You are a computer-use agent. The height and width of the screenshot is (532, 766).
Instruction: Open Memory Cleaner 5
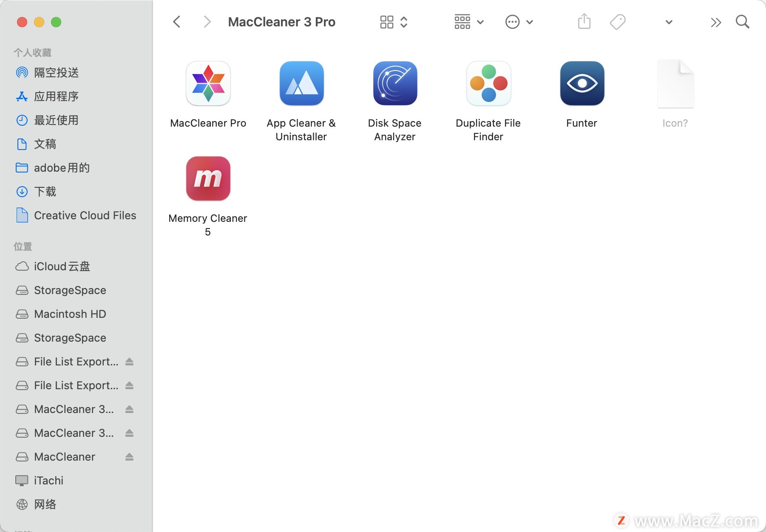click(208, 178)
